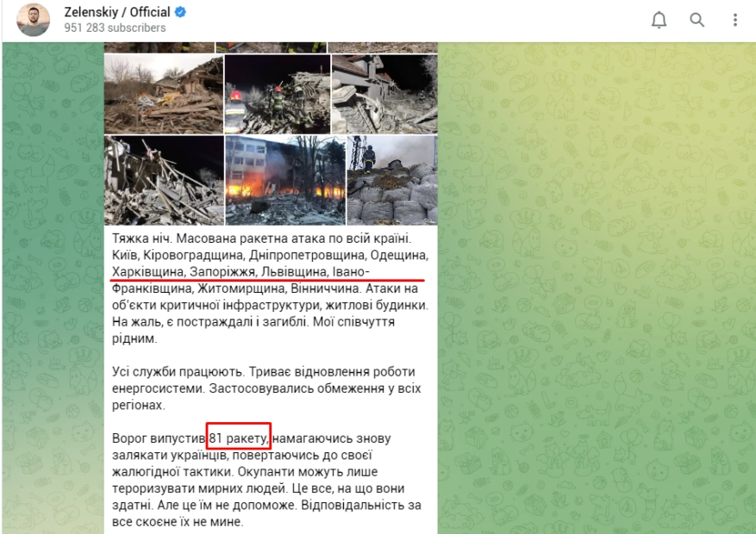Open photo of damaged house at night
This screenshot has height=534, width=756.
(384, 95)
